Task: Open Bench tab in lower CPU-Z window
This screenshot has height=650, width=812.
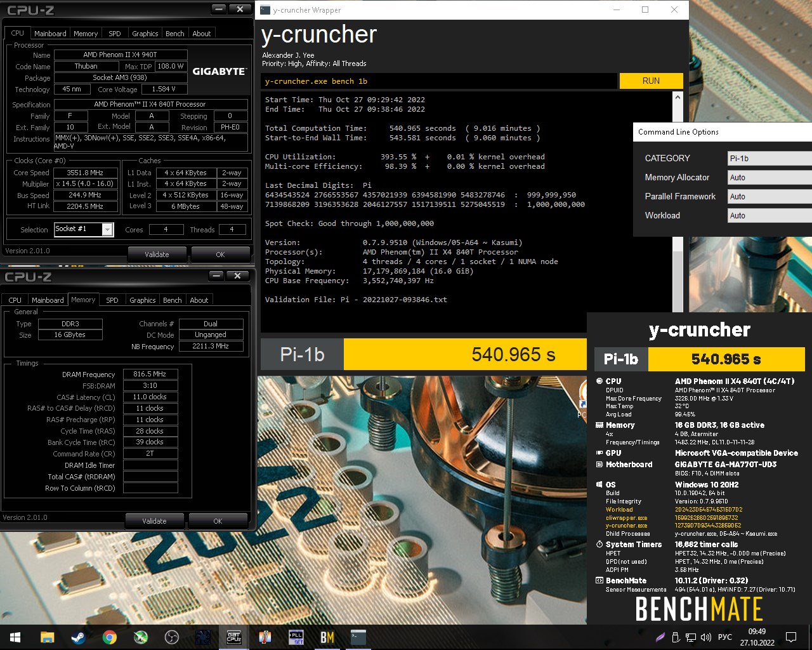Action: point(173,300)
